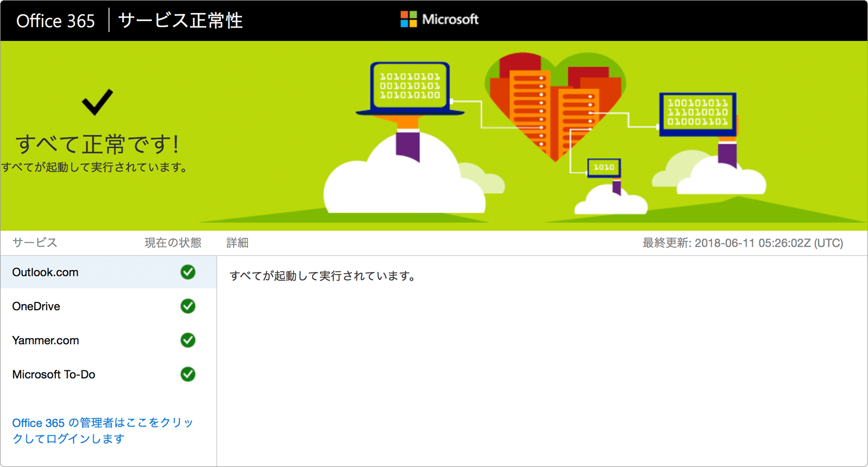Click the laptop showing 101010101 binary
Viewport: 868px width, 467px height.
(x=410, y=89)
